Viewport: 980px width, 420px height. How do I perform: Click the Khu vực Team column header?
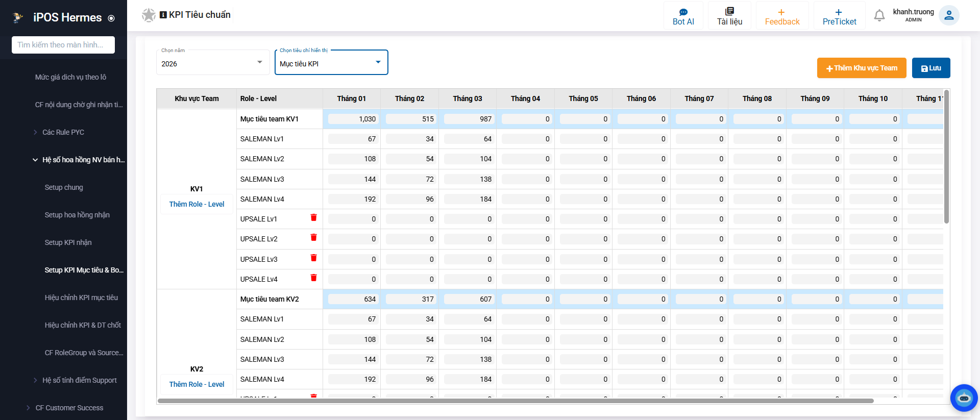point(197,98)
